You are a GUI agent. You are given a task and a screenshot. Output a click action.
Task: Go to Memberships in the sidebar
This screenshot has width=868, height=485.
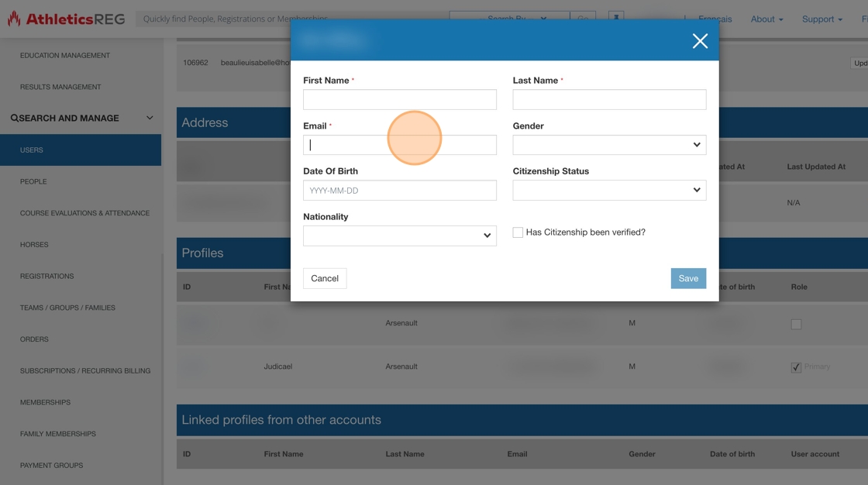45,402
